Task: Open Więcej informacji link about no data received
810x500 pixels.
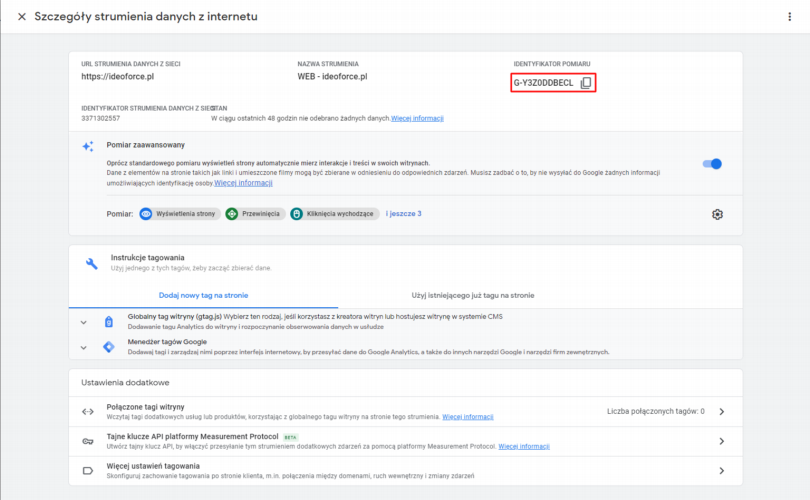Action: (417, 118)
